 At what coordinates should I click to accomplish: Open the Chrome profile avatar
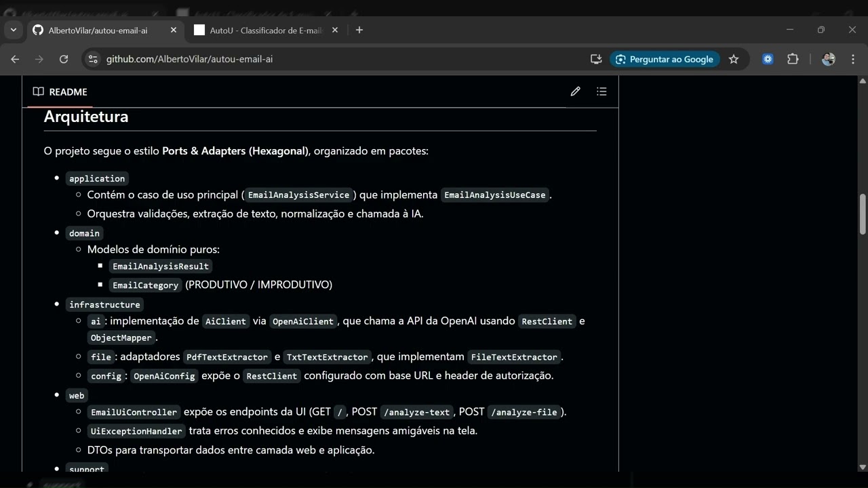click(x=828, y=59)
